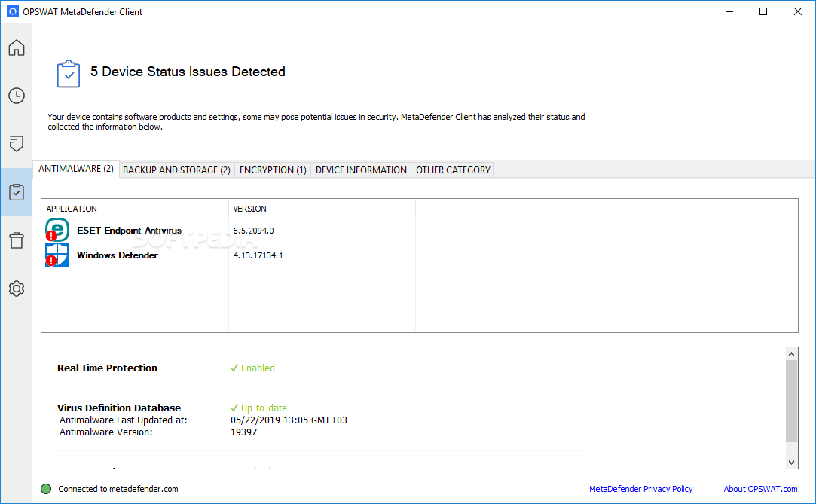Open the DEVICE INFORMATION tab
The height and width of the screenshot is (504, 816).
[361, 170]
